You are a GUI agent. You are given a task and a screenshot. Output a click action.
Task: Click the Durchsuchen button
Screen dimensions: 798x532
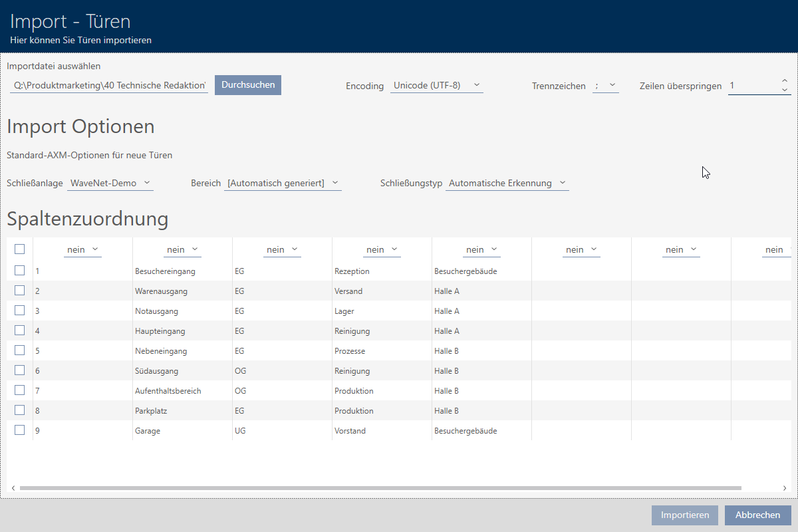point(248,85)
